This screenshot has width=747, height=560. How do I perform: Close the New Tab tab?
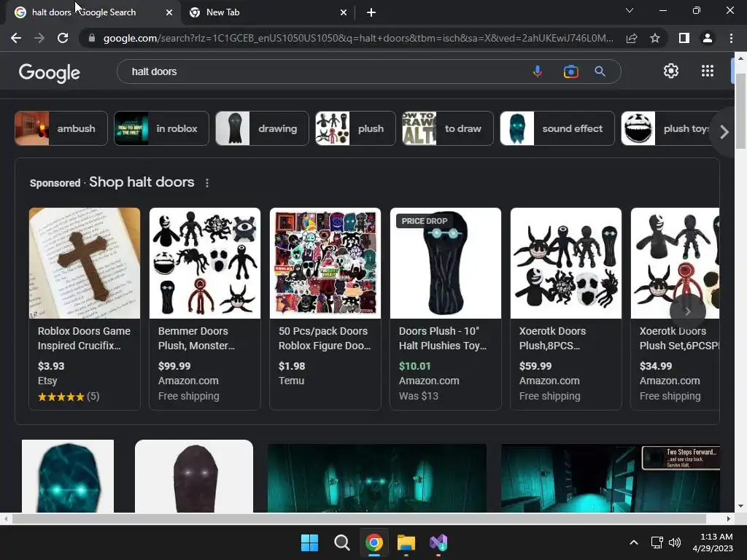(344, 12)
